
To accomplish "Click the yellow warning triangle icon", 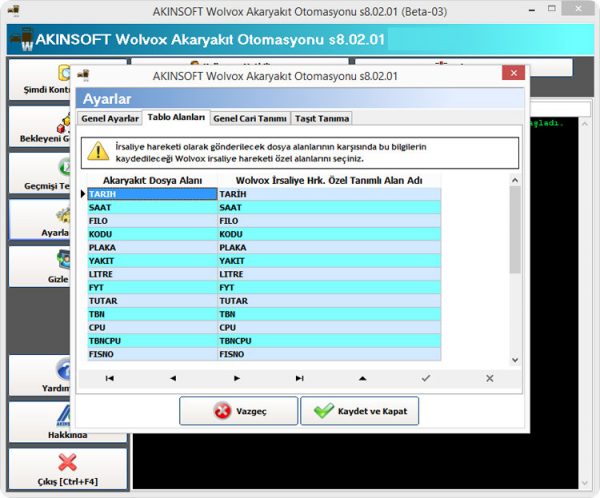I will 98,152.
